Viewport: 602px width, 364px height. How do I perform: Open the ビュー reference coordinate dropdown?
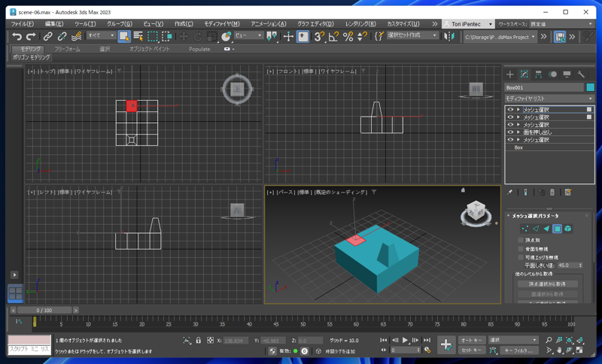click(249, 35)
